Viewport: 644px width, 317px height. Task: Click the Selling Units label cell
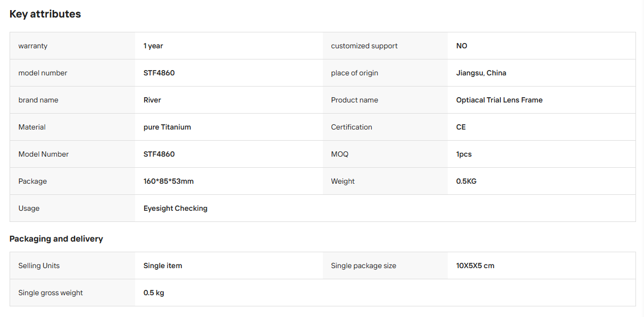click(x=72, y=265)
